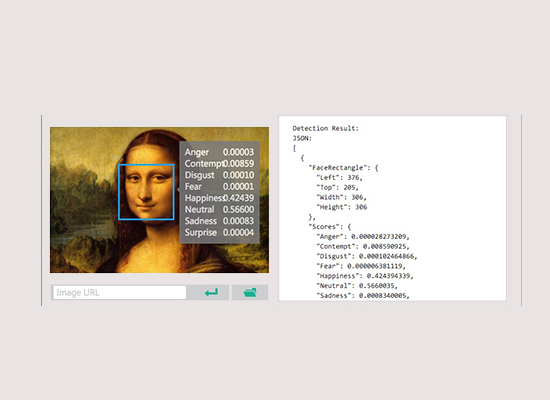Open the file browser folder icon

250,292
